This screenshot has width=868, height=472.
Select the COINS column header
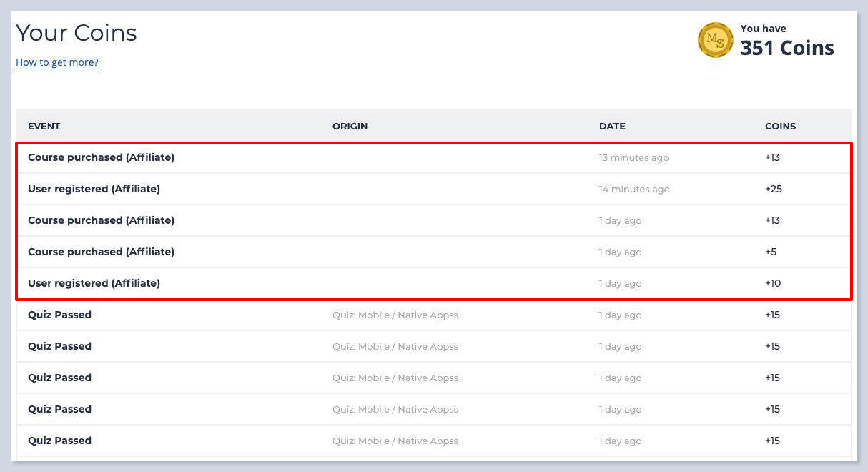pyautogui.click(x=780, y=126)
